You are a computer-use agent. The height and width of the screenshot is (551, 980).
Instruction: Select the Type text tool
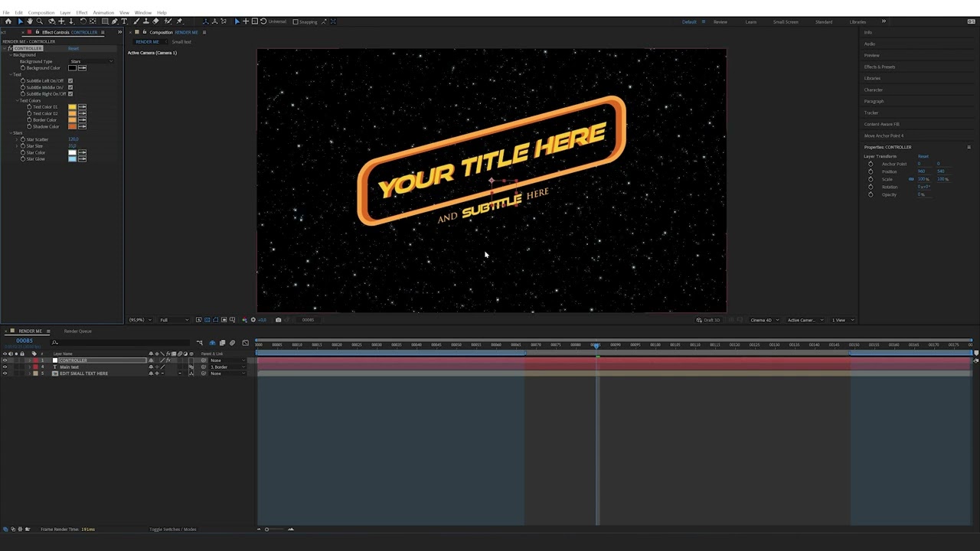click(124, 21)
